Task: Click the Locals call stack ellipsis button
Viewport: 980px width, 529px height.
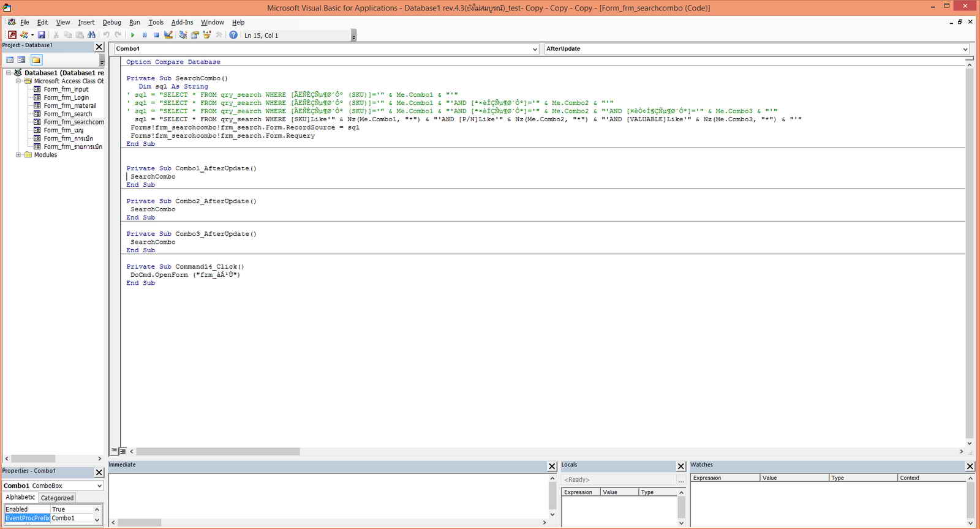Action: click(680, 480)
